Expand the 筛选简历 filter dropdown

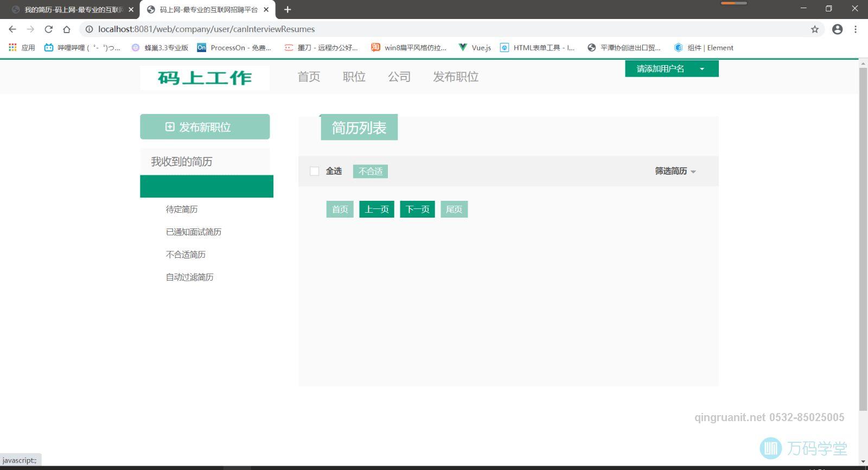coord(675,172)
